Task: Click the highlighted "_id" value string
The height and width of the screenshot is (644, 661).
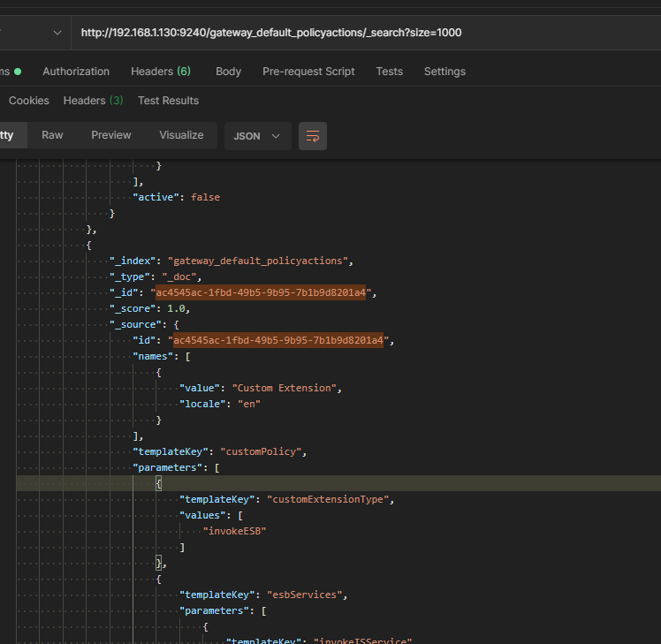Action: [263, 292]
